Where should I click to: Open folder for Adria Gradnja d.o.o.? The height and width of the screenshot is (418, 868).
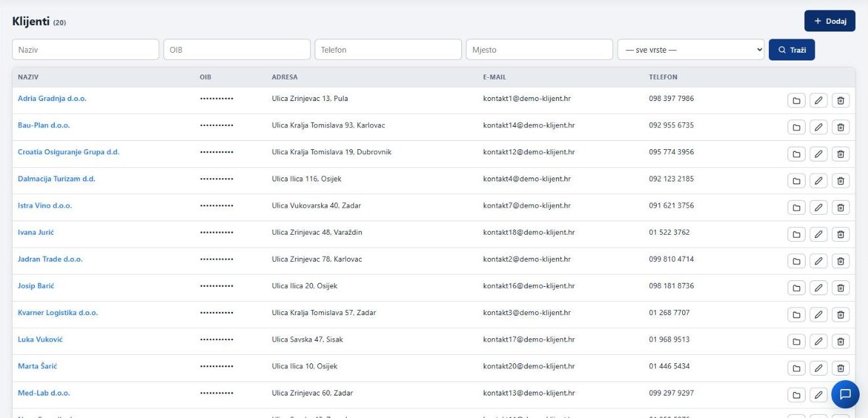(x=797, y=100)
